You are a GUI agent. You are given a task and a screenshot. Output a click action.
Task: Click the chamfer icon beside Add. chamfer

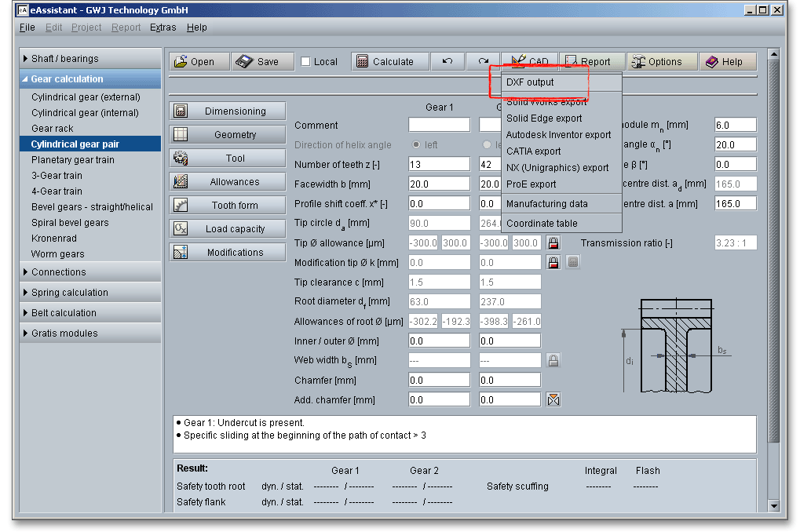tap(553, 400)
